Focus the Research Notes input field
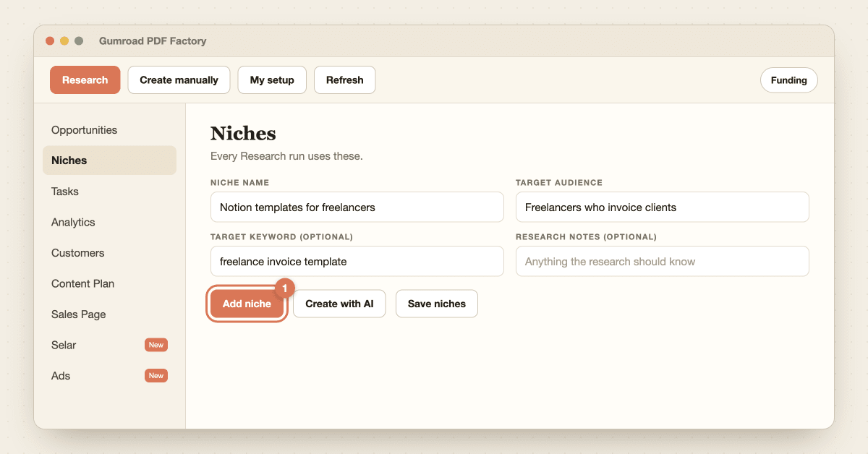The image size is (868, 454). coord(663,261)
